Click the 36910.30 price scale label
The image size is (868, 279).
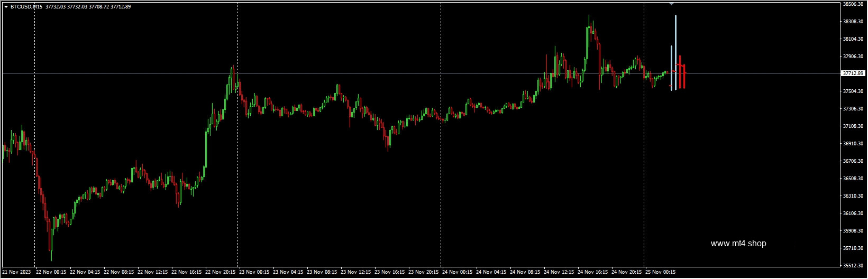(853, 144)
